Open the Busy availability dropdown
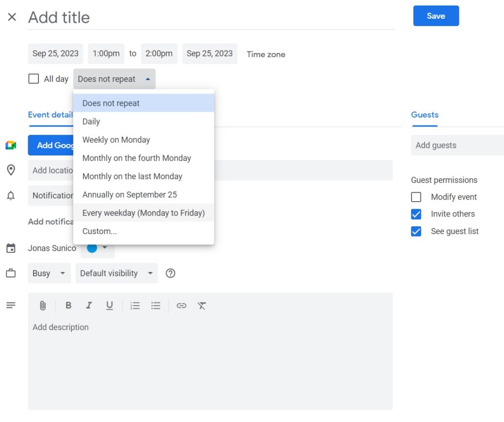 49,273
